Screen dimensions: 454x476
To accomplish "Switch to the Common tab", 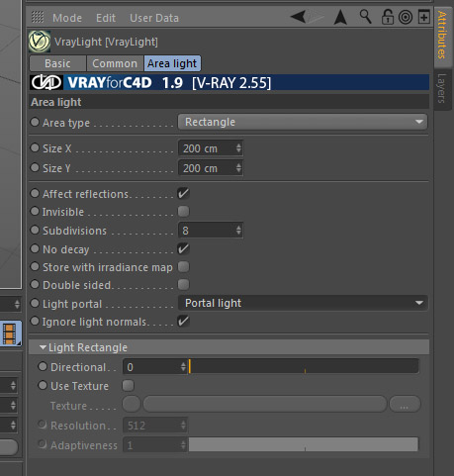I will pyautogui.click(x=115, y=63).
